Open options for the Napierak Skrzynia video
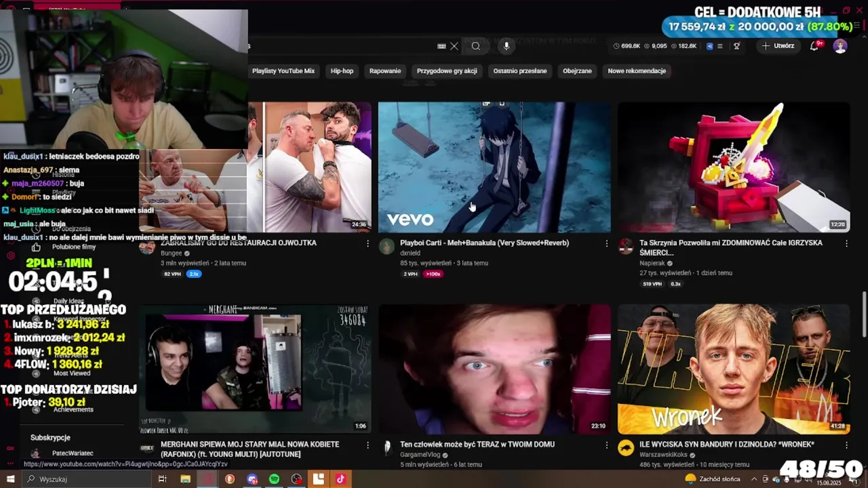Image resolution: width=868 pixels, height=488 pixels. pos(846,243)
